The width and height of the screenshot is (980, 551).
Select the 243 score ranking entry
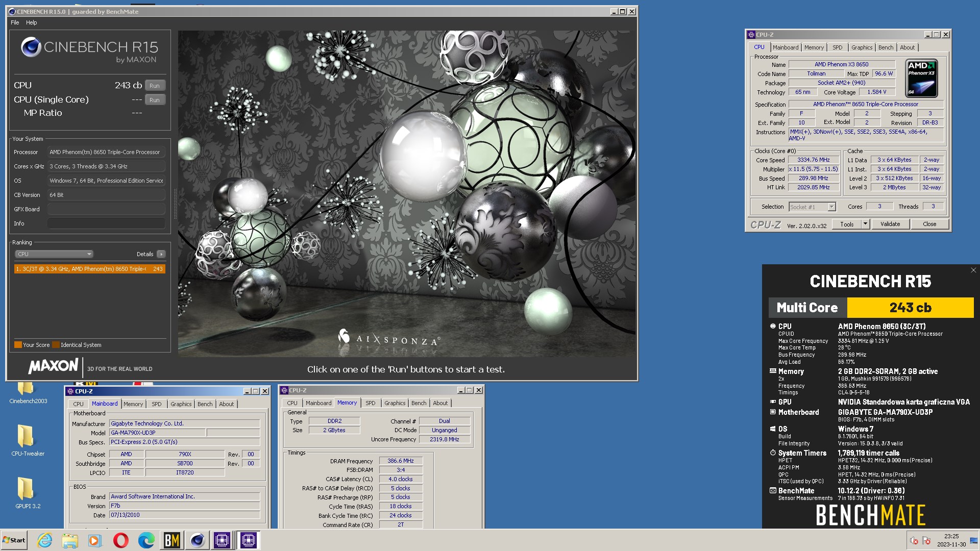click(x=90, y=269)
